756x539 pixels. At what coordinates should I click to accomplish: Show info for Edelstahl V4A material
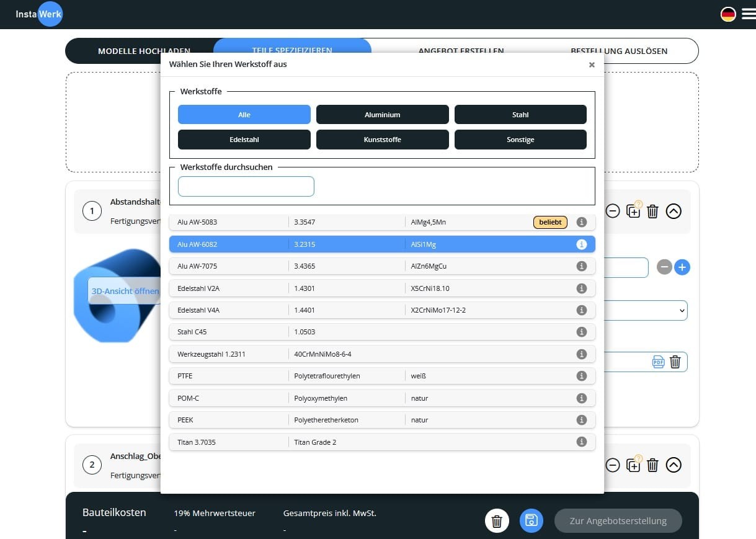coord(581,310)
